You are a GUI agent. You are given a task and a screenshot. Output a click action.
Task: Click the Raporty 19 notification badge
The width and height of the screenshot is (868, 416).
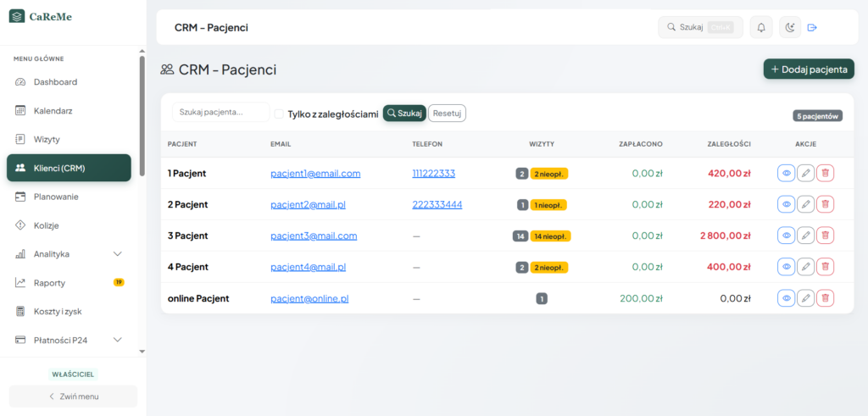pos(119,282)
